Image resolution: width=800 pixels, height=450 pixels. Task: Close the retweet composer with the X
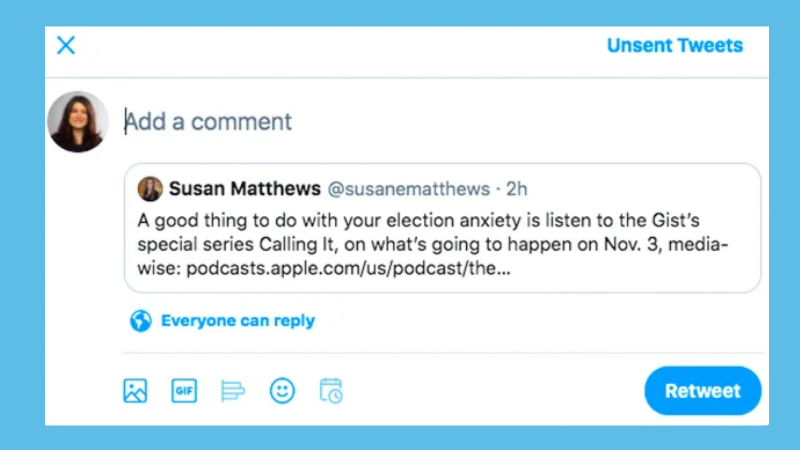click(x=66, y=45)
